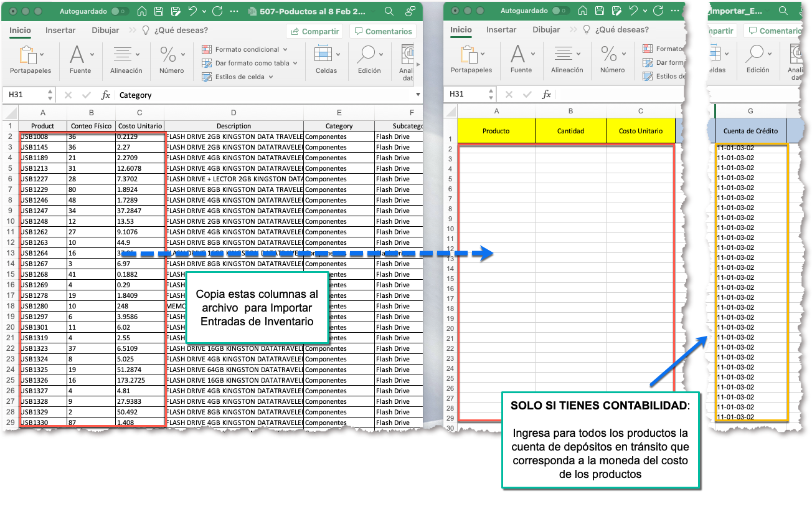The height and width of the screenshot is (511, 812).
Task: Open Edición group in 507-Poductos window
Action: [369, 60]
